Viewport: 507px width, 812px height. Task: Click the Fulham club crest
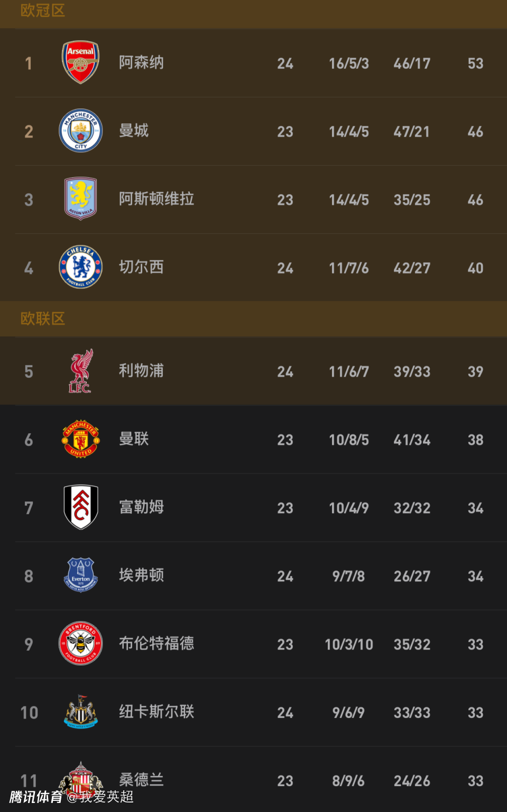(80, 507)
